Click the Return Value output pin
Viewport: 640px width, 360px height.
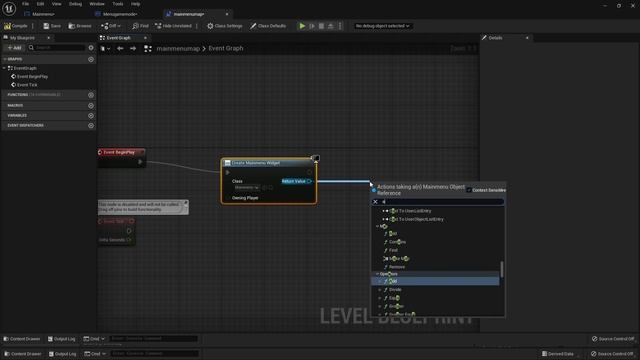tap(309, 181)
